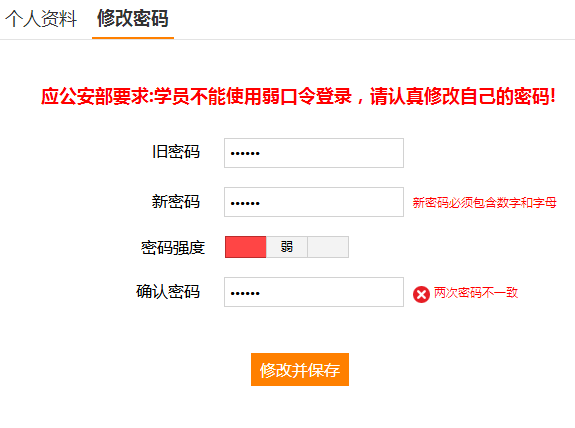Click the 两次密码不一致 error message
Viewport: 575px width, 428px height.
[476, 293]
